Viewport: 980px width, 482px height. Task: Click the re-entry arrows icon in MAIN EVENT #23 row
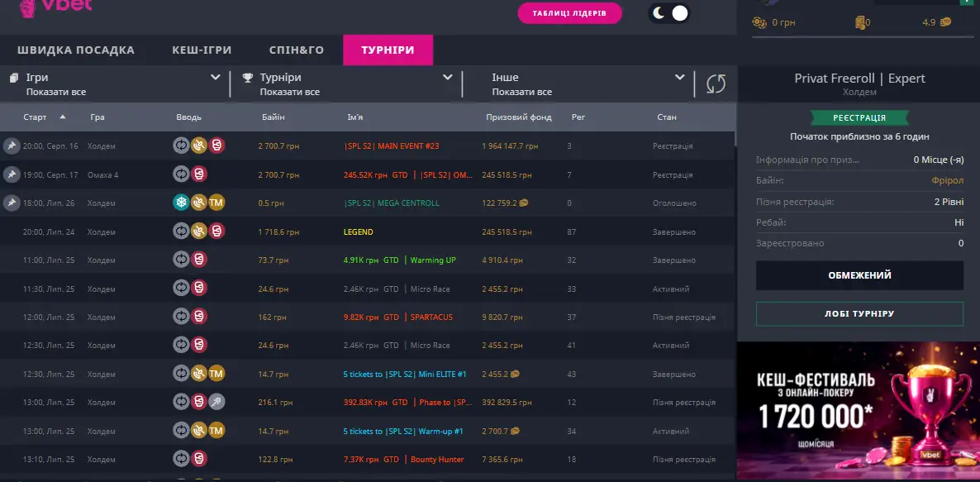click(x=181, y=145)
